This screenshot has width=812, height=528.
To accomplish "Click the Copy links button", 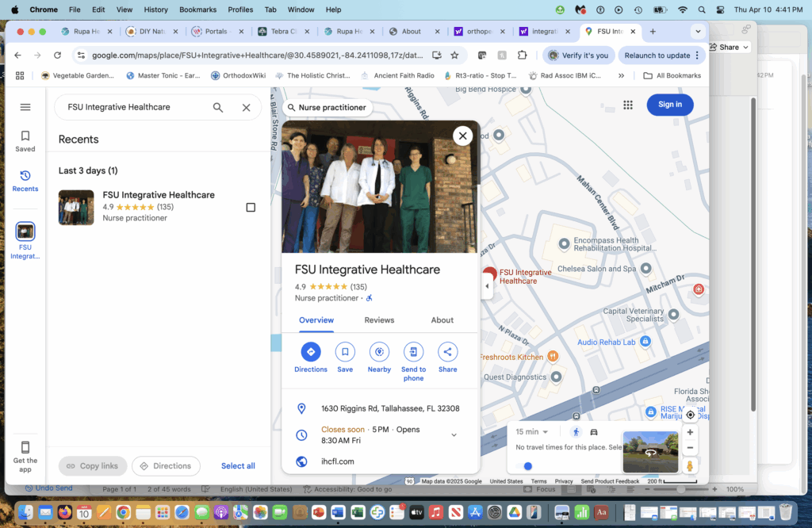I will coord(92,466).
